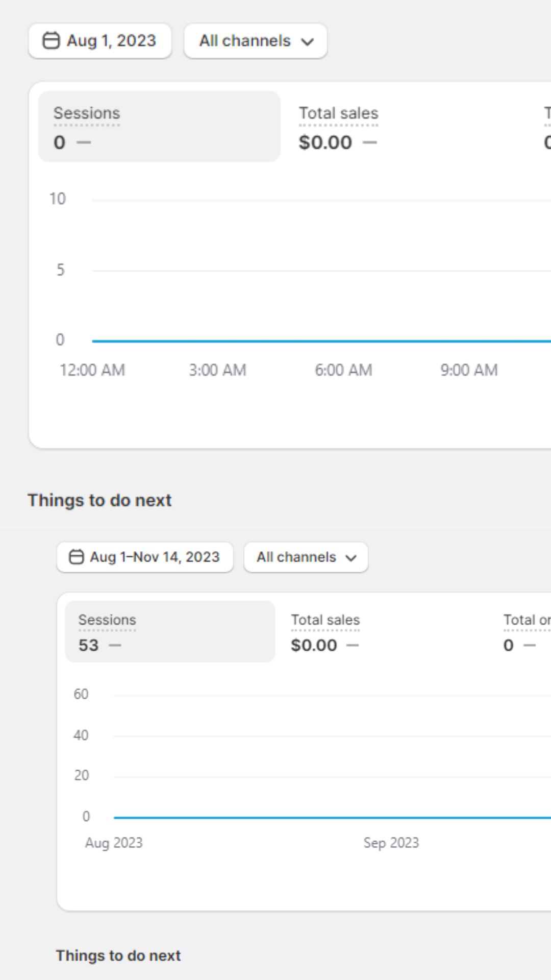Open the Aug 1, 2023 date picker

pos(100,41)
